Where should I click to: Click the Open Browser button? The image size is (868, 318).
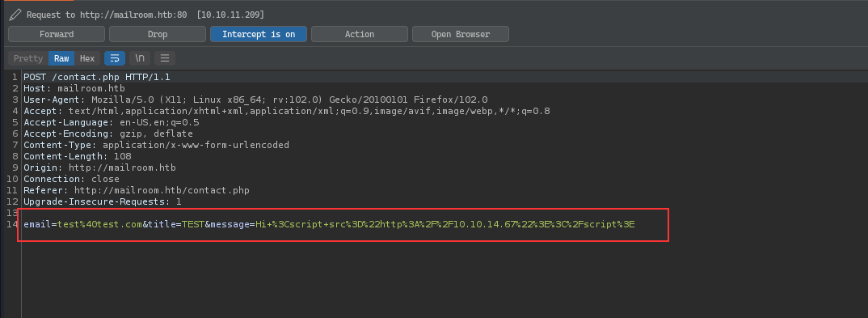click(x=461, y=34)
